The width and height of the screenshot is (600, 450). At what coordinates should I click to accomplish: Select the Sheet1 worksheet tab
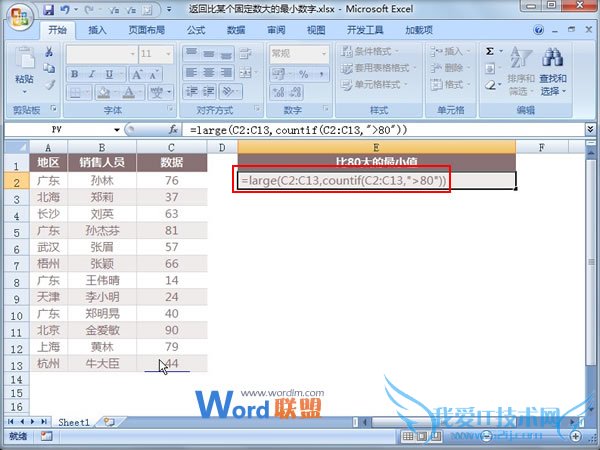tap(74, 422)
